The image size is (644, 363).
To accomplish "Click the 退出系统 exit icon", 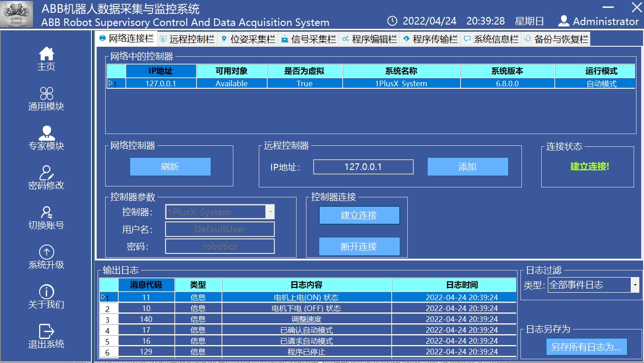I will 46,331.
